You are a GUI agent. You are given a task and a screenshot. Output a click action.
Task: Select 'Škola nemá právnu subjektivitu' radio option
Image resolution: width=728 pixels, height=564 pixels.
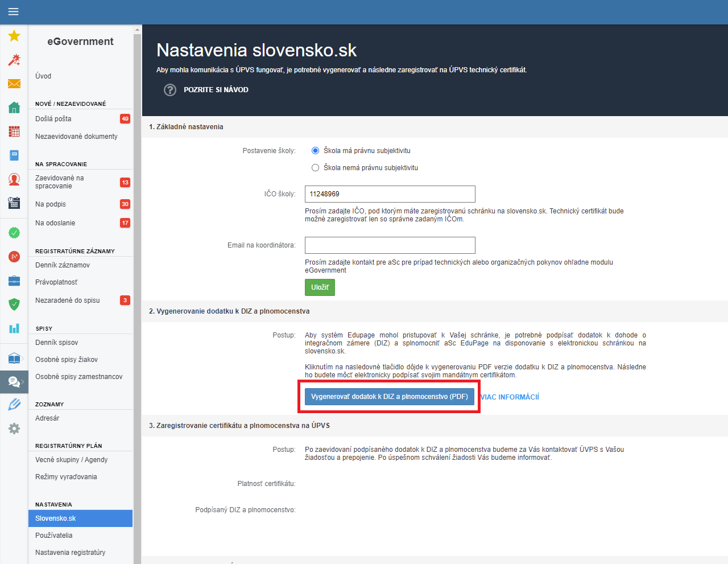point(315,168)
